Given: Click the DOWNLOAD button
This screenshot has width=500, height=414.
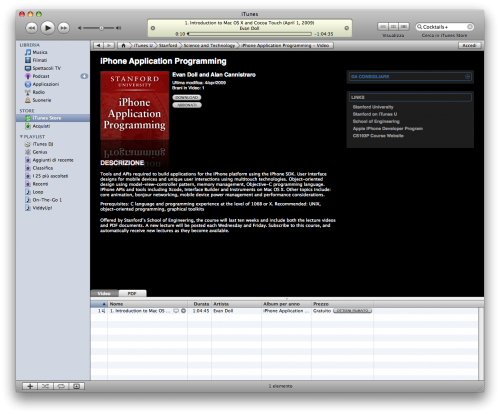Looking at the screenshot, I should (187, 98).
